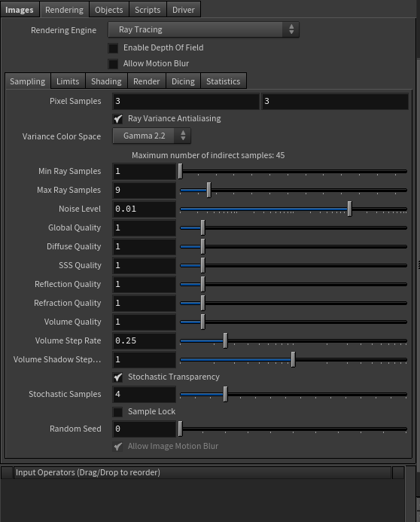The width and height of the screenshot is (420, 522).
Task: Click the Input Operators header bar
Action: 202,473
